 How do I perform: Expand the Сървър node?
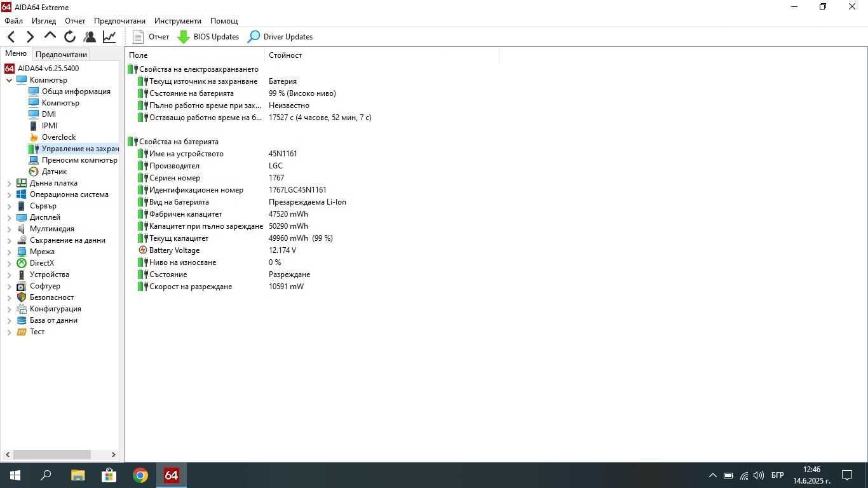pyautogui.click(x=10, y=206)
